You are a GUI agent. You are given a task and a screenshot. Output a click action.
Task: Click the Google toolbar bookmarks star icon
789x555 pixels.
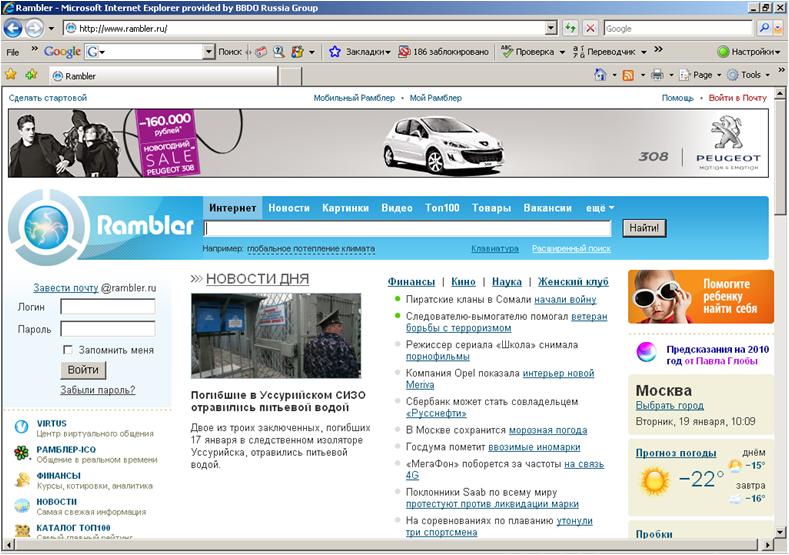pos(335,51)
